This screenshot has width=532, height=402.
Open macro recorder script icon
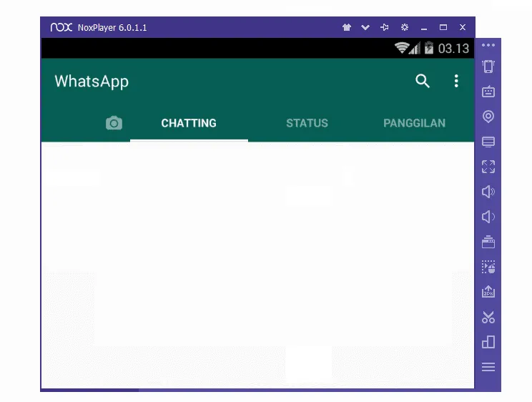pos(488,267)
